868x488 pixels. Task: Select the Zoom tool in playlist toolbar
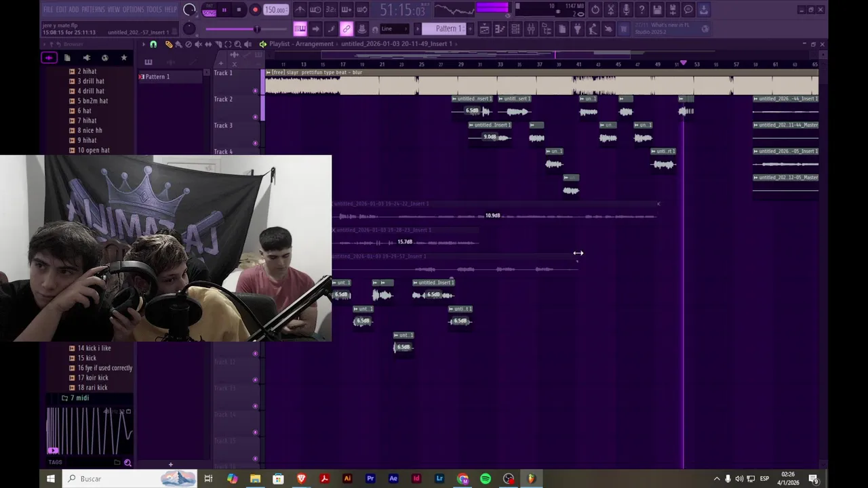[x=237, y=44]
